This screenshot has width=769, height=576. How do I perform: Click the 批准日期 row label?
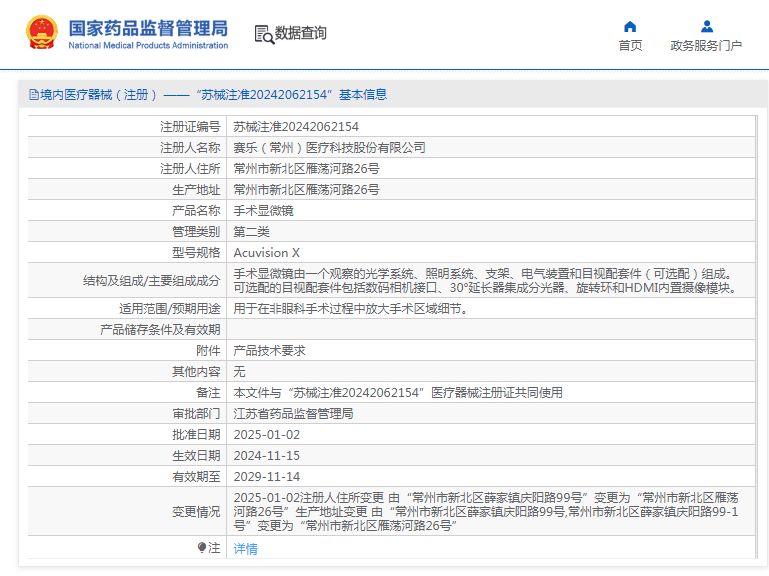point(196,435)
